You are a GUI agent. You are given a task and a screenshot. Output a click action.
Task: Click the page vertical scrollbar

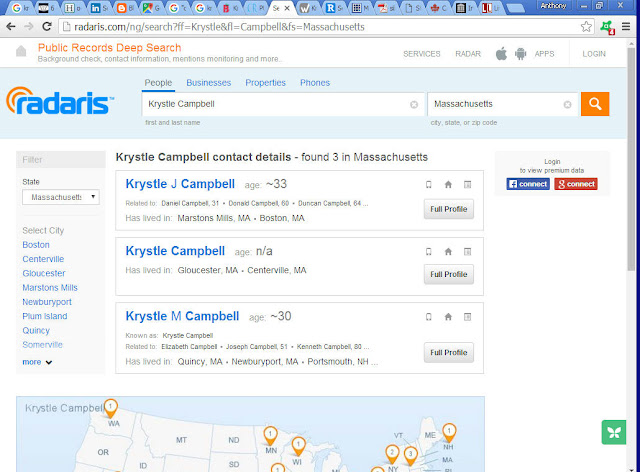(x=631, y=159)
